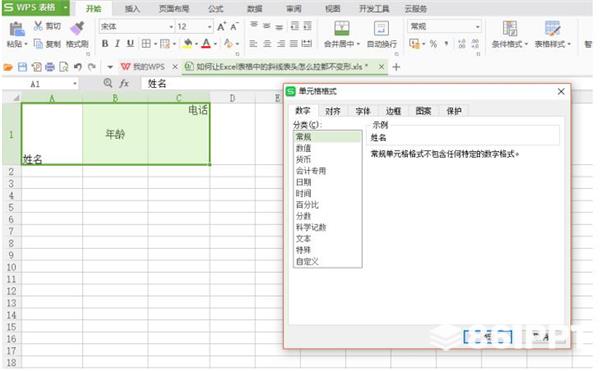Viewport: 600px width, 371px height.
Task: Switch to the 开始 ribbon tab
Action: pyautogui.click(x=94, y=8)
